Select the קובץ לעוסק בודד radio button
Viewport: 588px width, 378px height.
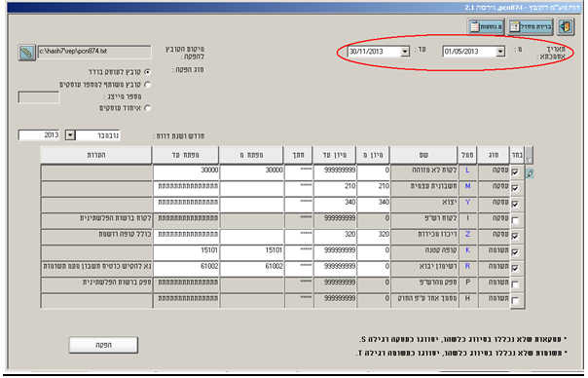(x=147, y=72)
